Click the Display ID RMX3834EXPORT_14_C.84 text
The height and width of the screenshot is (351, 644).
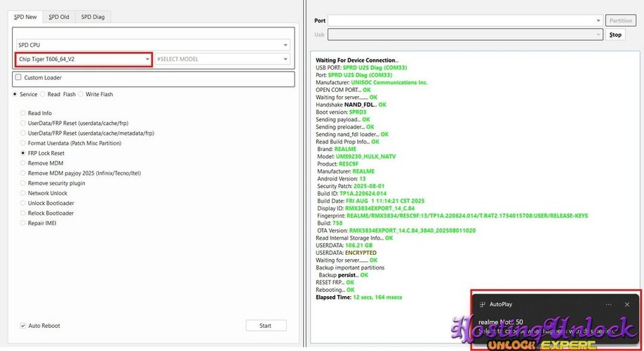coord(380,208)
